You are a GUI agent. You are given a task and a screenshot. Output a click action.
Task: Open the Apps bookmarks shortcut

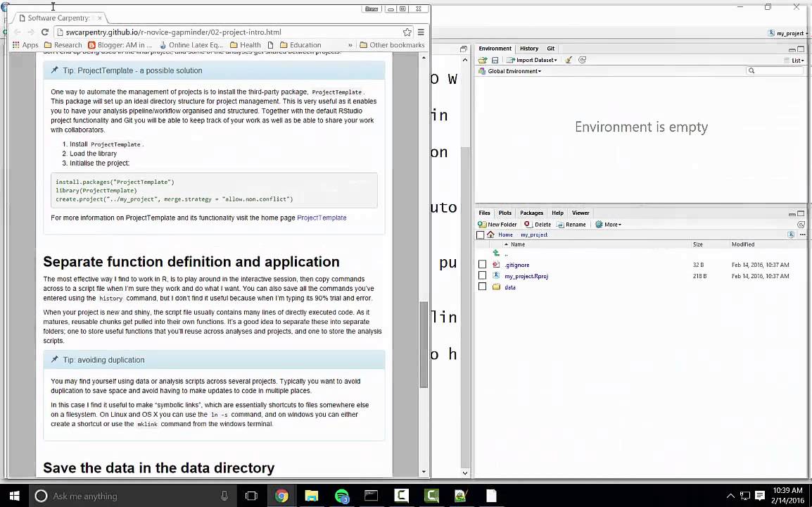click(x=25, y=45)
